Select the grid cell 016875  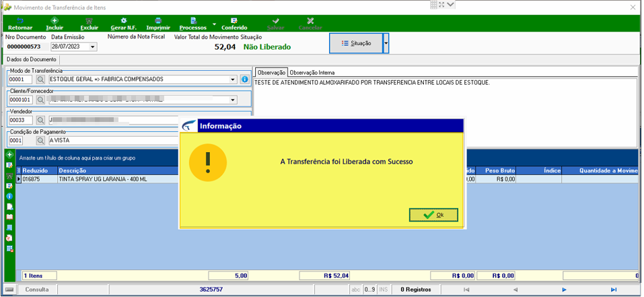[x=39, y=179]
